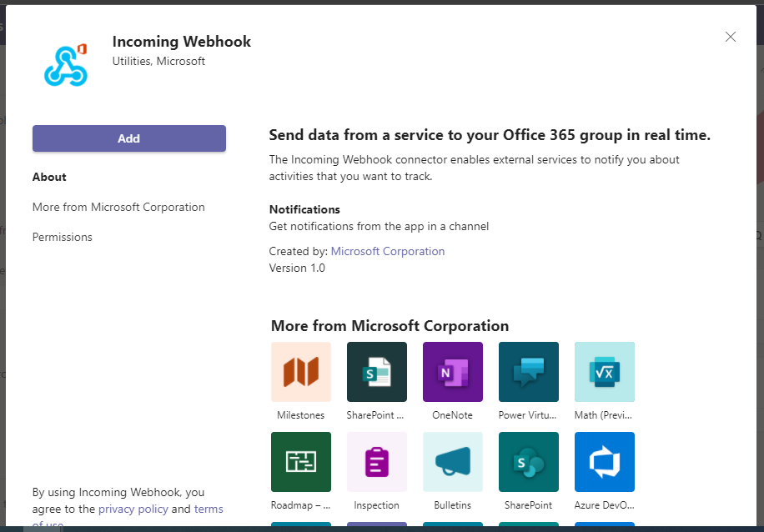
Task: Open the terms of use link
Action: pyautogui.click(x=209, y=509)
